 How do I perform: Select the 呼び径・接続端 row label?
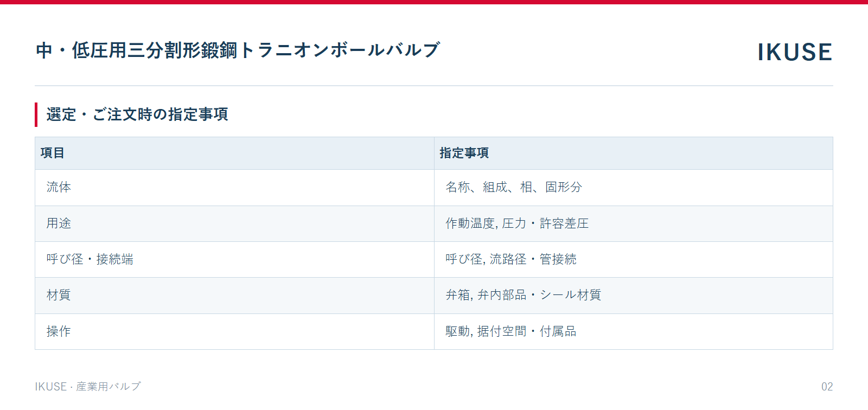pyautogui.click(x=234, y=259)
